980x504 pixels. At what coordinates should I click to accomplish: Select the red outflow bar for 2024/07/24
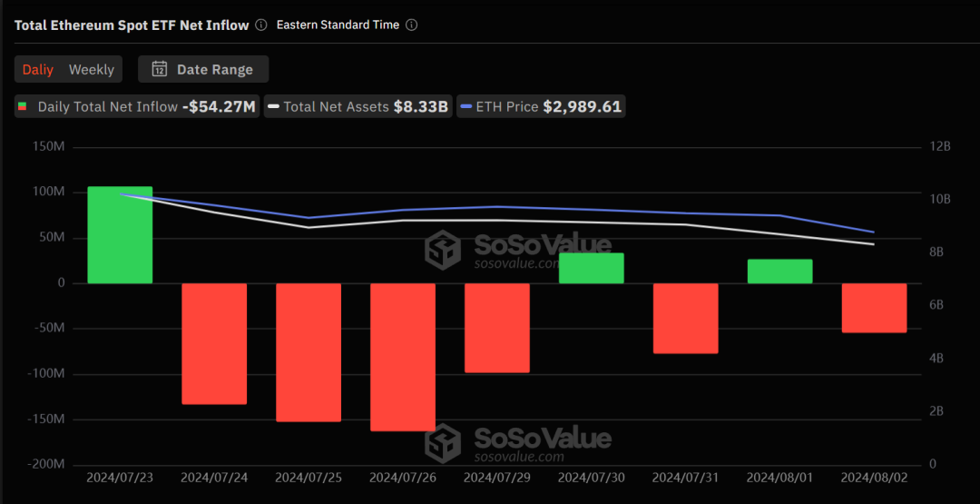point(214,343)
